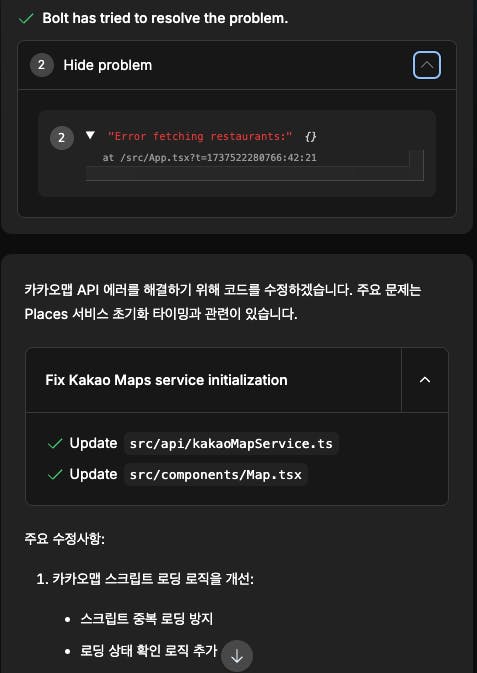
Task: Click the 주요 수정사항 heading text
Action: pyautogui.click(x=64, y=539)
